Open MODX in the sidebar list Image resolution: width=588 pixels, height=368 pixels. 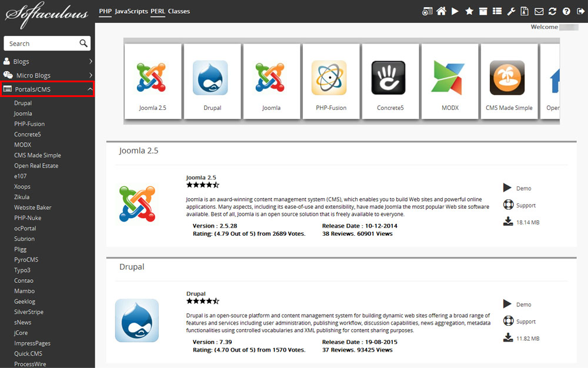pyautogui.click(x=22, y=145)
